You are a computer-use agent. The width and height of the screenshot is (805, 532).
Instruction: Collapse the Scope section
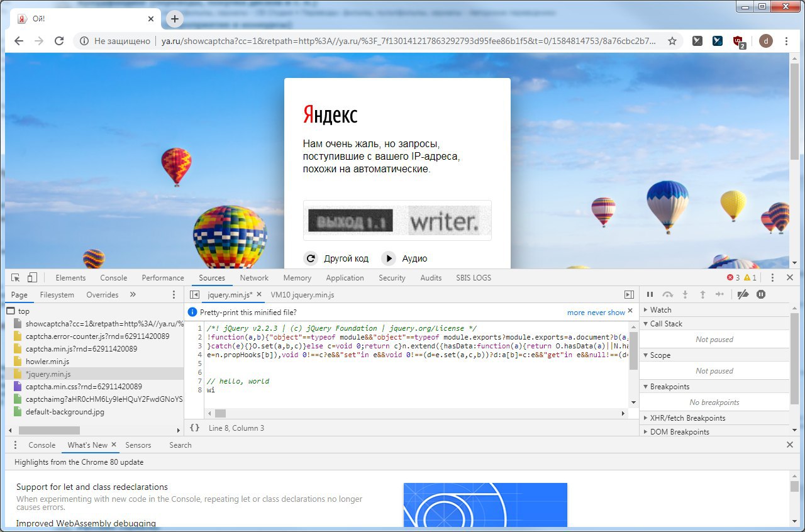[715, 355]
